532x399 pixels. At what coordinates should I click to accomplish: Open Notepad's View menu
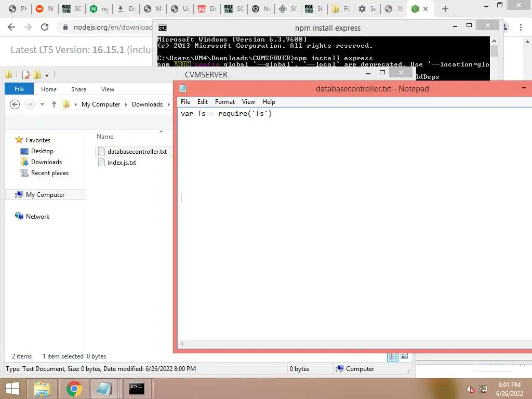point(248,102)
